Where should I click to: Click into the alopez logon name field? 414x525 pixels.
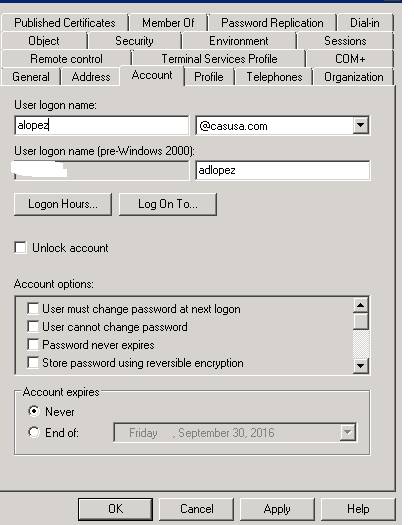tap(102, 126)
